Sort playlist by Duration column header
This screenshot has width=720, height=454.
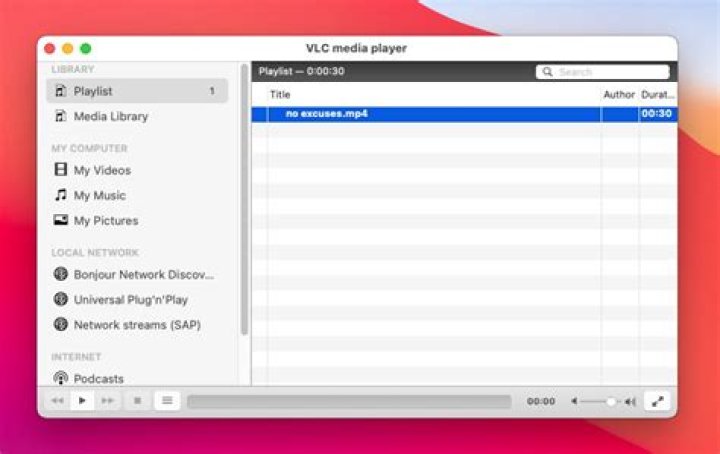pyautogui.click(x=658, y=95)
